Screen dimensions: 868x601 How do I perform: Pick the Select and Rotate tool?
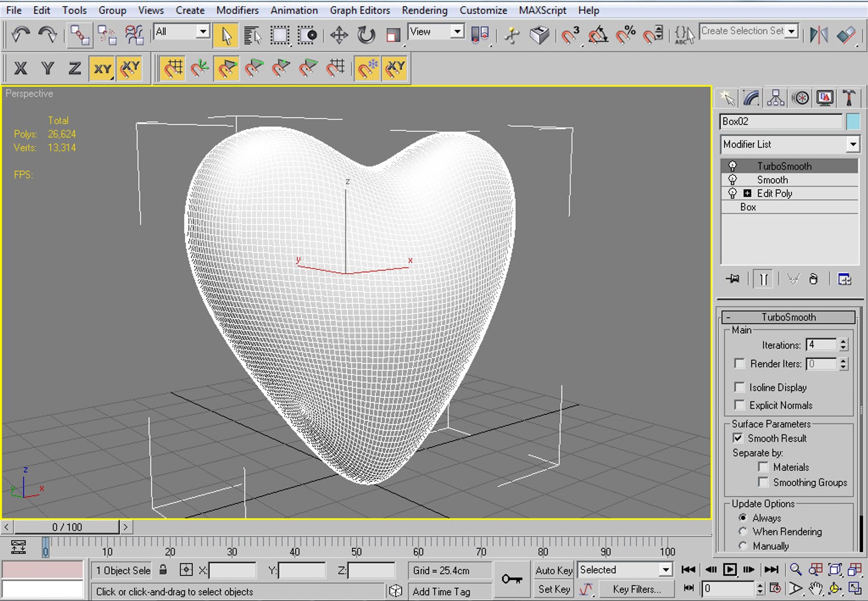pos(366,35)
